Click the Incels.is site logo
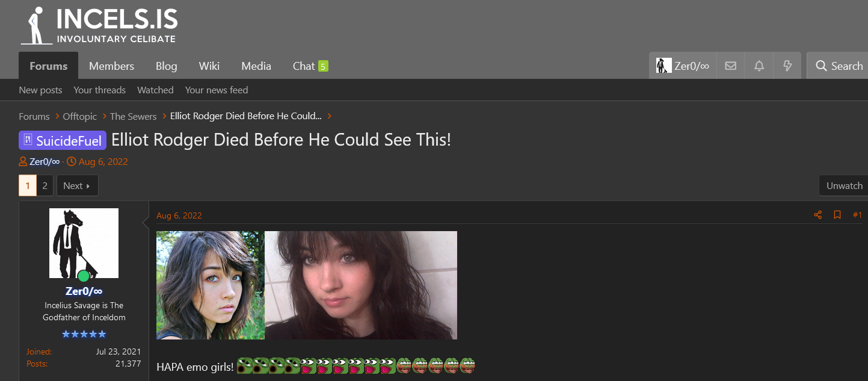The height and width of the screenshot is (381, 868). tap(99, 26)
